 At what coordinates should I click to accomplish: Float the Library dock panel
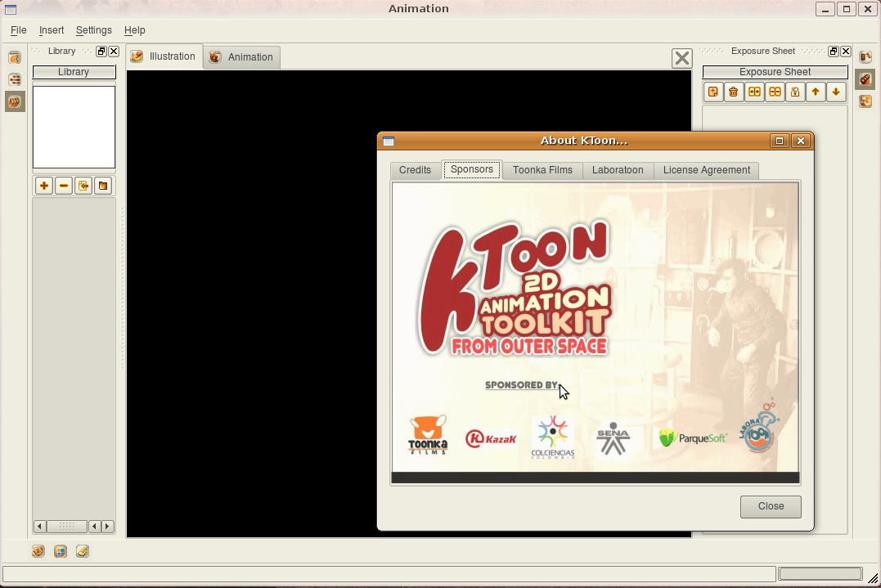pyautogui.click(x=101, y=52)
